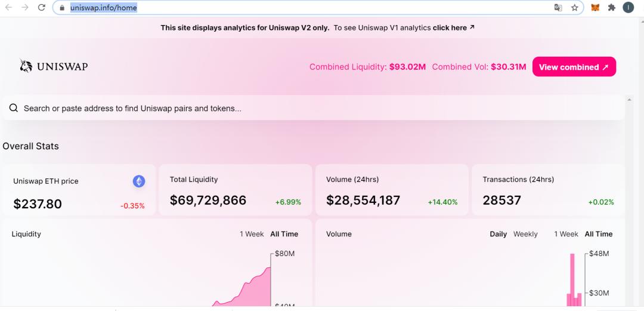Click the Ethereum icon in ETH price card
Screen dimensions: 644x311
pyautogui.click(x=139, y=181)
